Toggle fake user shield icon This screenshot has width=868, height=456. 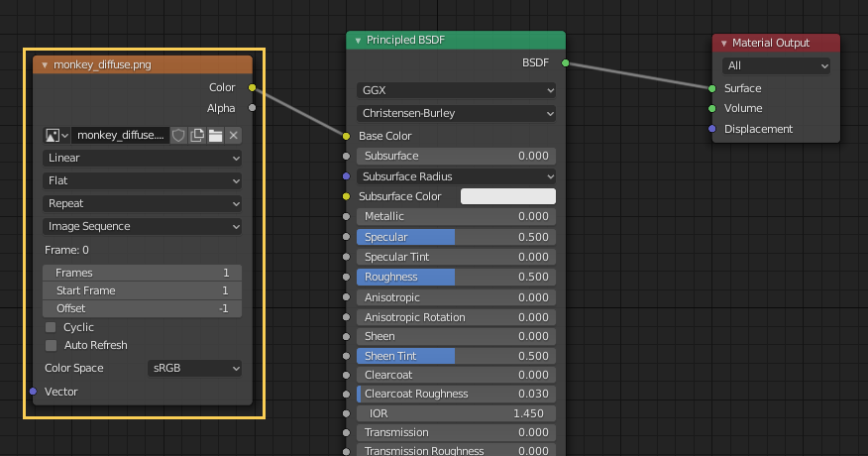pos(178,135)
